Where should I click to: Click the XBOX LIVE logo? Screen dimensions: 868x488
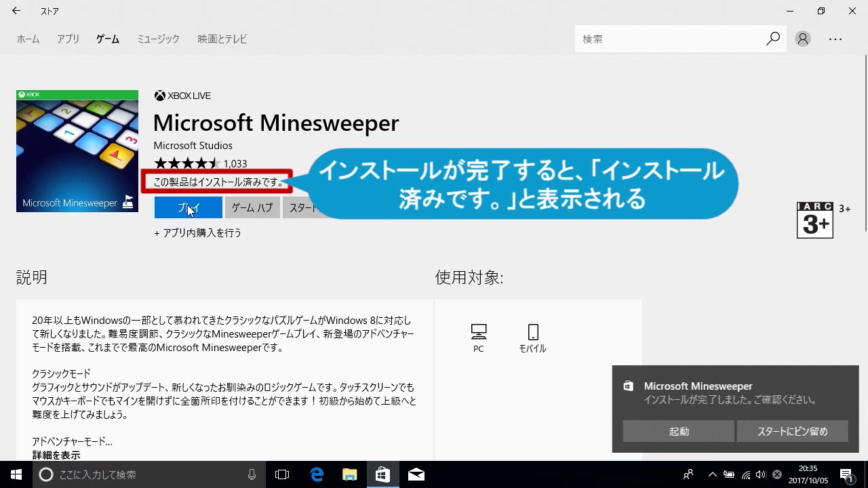tap(182, 96)
